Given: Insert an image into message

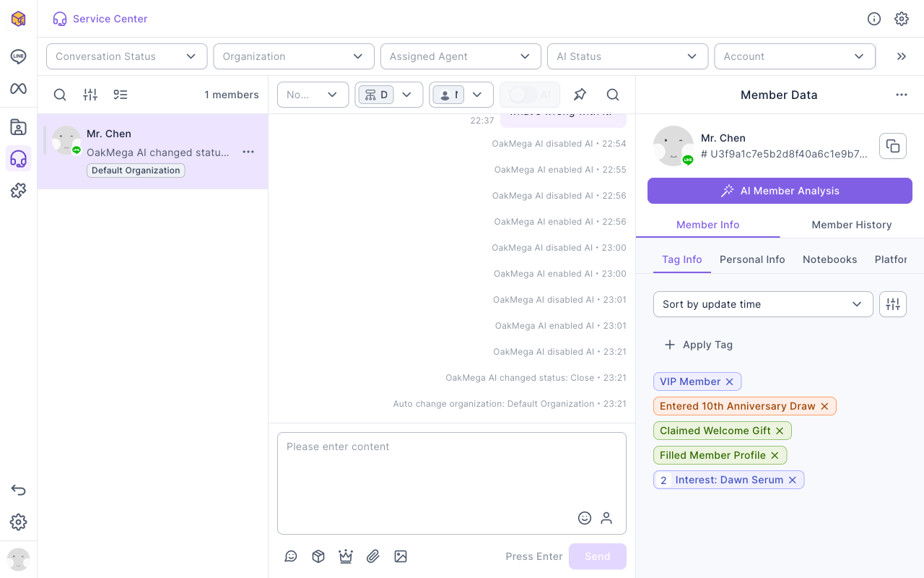Looking at the screenshot, I should click(401, 556).
